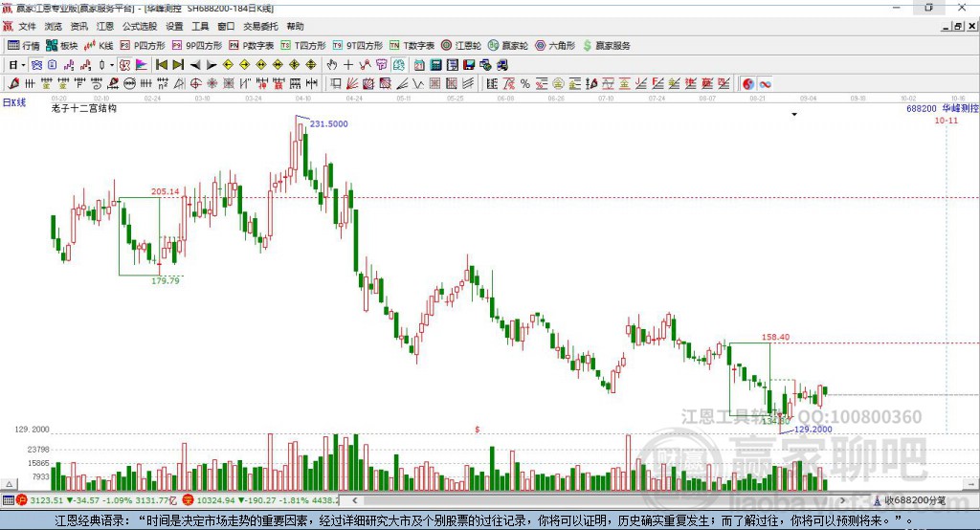This screenshot has height=530, width=980.
Task: Open the 江恩轮 Gann wheel
Action: (x=461, y=46)
